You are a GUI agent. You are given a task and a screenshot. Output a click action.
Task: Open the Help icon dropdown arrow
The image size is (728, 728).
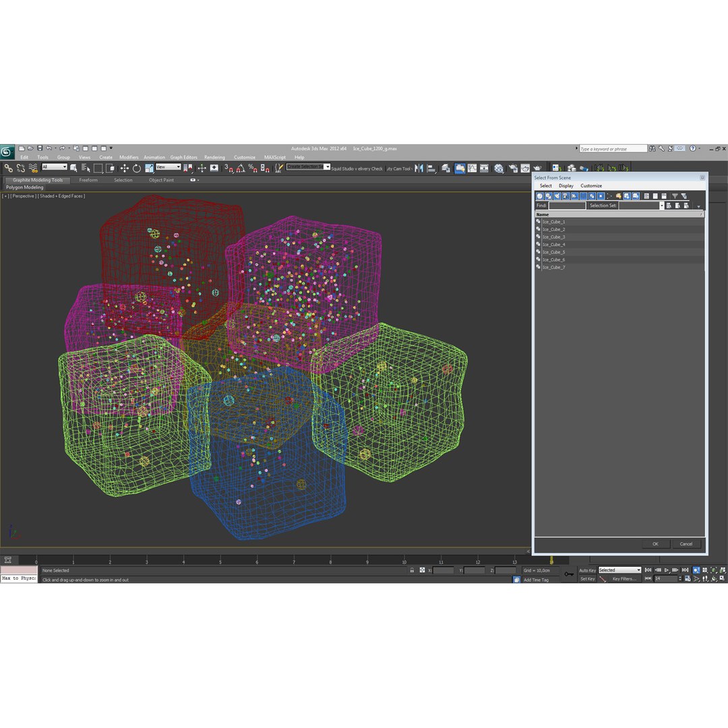tap(700, 148)
